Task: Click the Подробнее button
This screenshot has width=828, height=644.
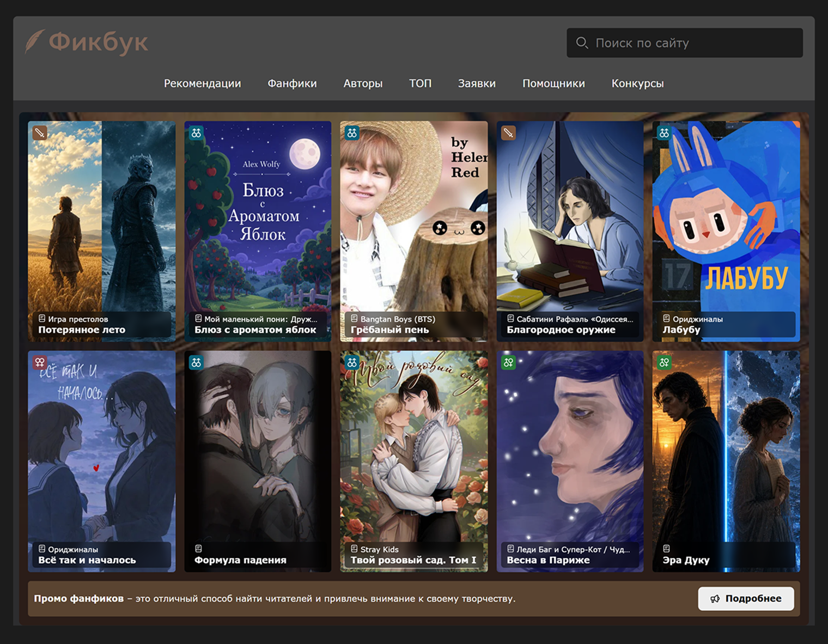Action: [746, 599]
